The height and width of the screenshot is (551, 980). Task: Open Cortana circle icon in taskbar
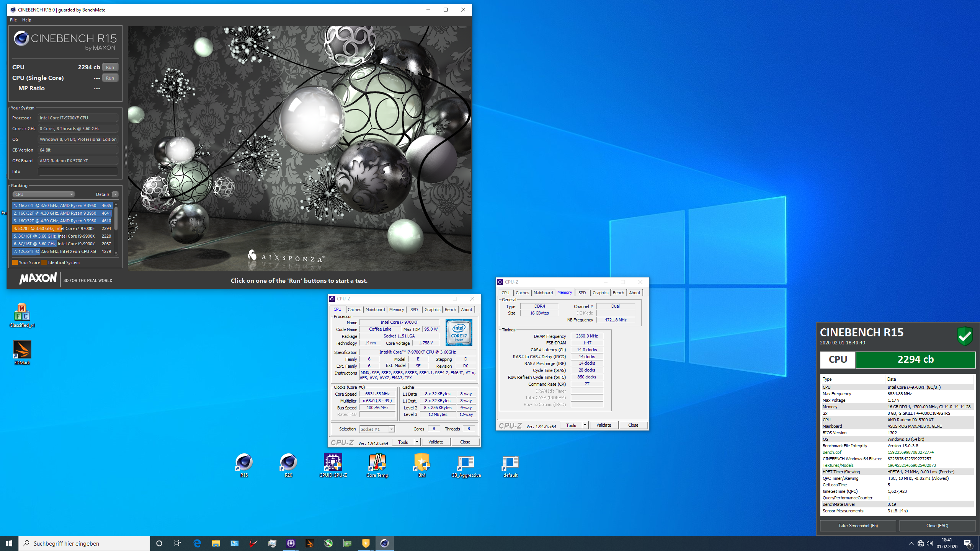159,543
